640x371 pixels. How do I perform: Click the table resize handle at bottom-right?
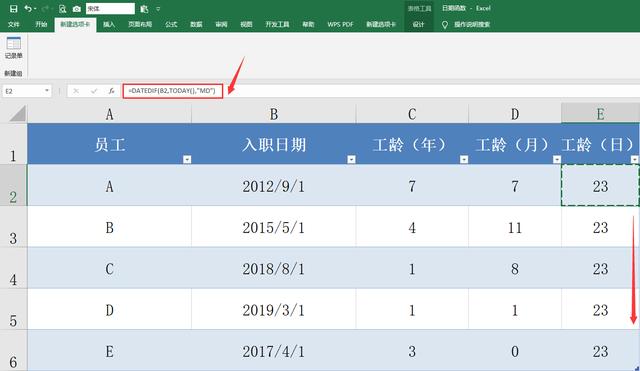(636, 368)
